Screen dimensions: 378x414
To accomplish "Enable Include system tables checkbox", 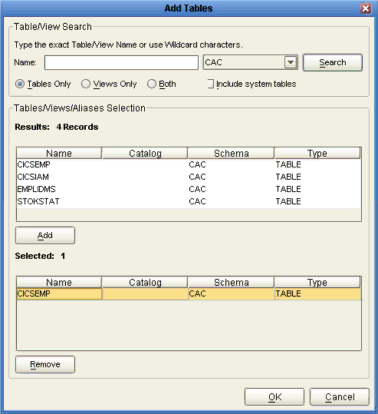I will coord(211,84).
